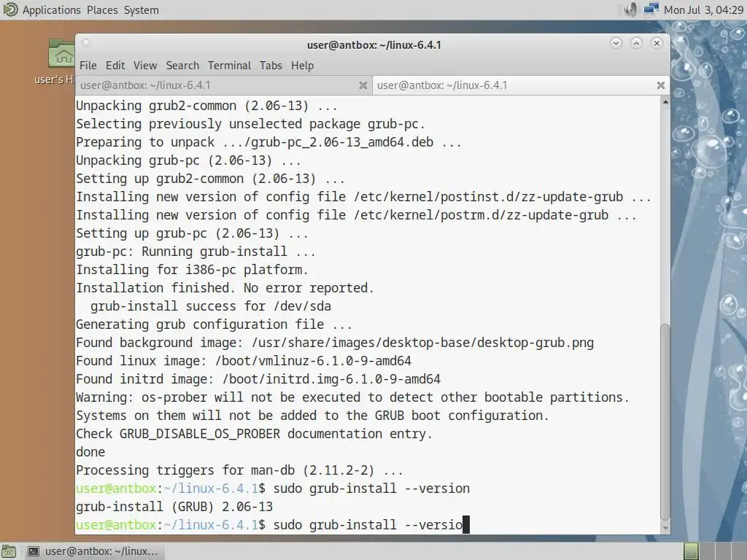Open the MATE Applications menu logo icon
Screen dimensions: 747x560
click(10, 9)
